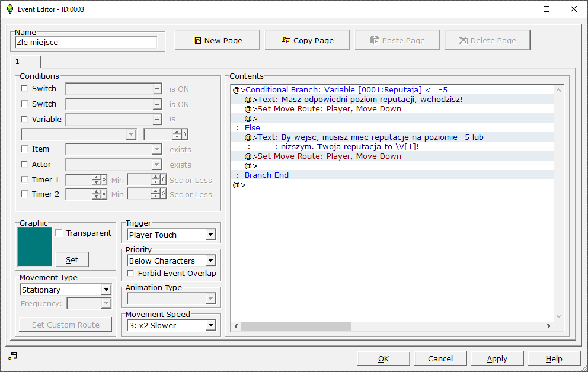Viewport: 588px width, 372px height.
Task: Open the Variable selector ellipsis button
Action: tap(157, 120)
